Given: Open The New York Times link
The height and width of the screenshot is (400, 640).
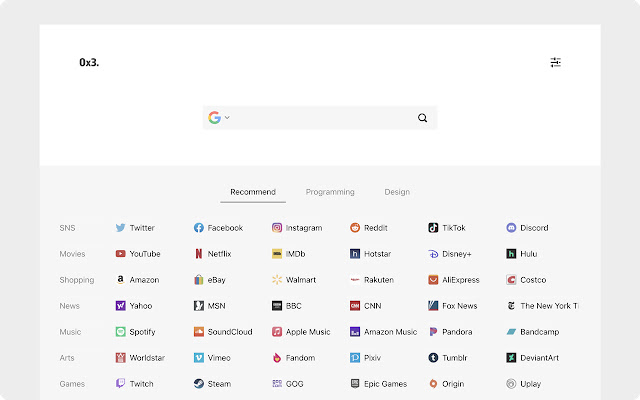Looking at the screenshot, I should pos(542,306).
